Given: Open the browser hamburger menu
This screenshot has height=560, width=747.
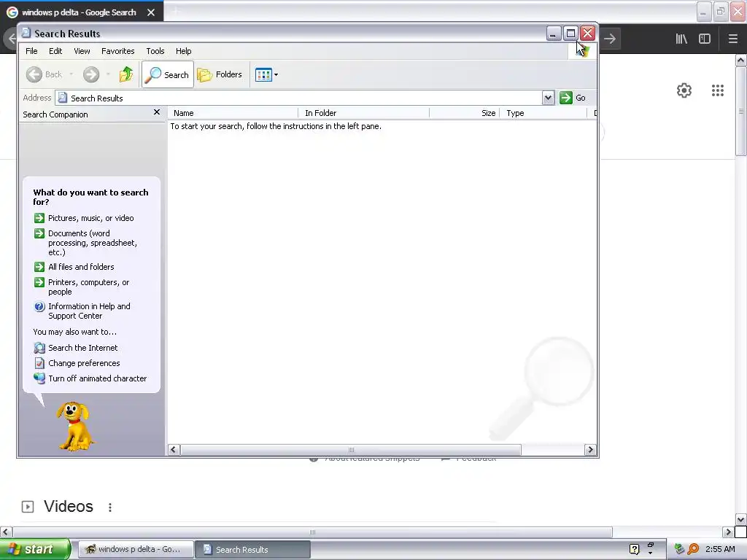Looking at the screenshot, I should 732,39.
